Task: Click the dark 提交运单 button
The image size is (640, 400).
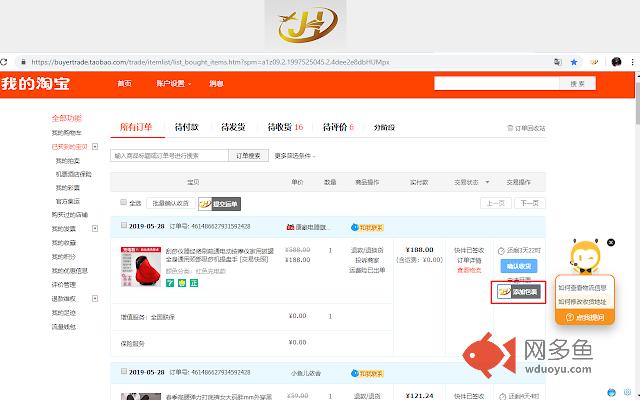Action: (220, 204)
